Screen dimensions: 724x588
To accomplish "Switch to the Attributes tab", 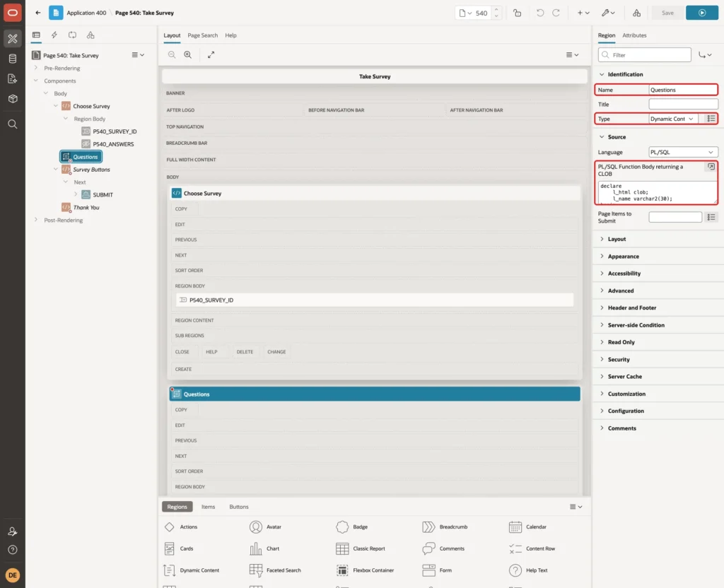I will (x=634, y=35).
